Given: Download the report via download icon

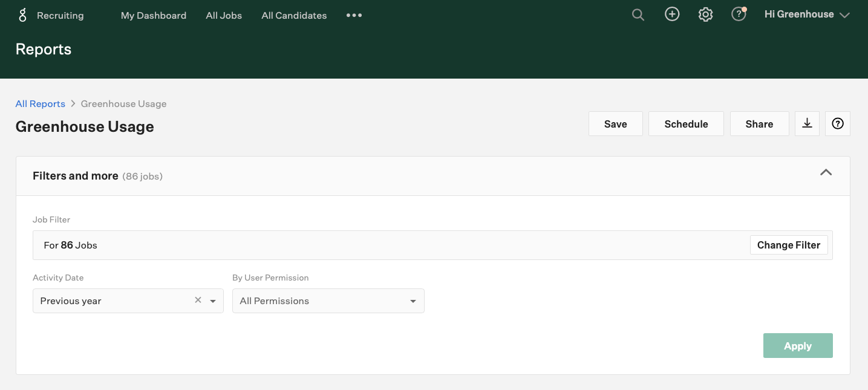Looking at the screenshot, I should [x=807, y=123].
